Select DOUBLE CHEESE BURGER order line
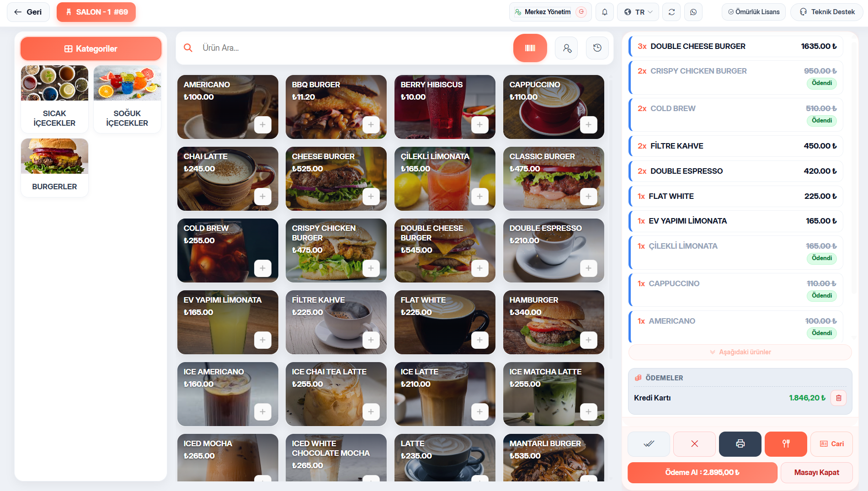Image resolution: width=868 pixels, height=491 pixels. click(736, 46)
